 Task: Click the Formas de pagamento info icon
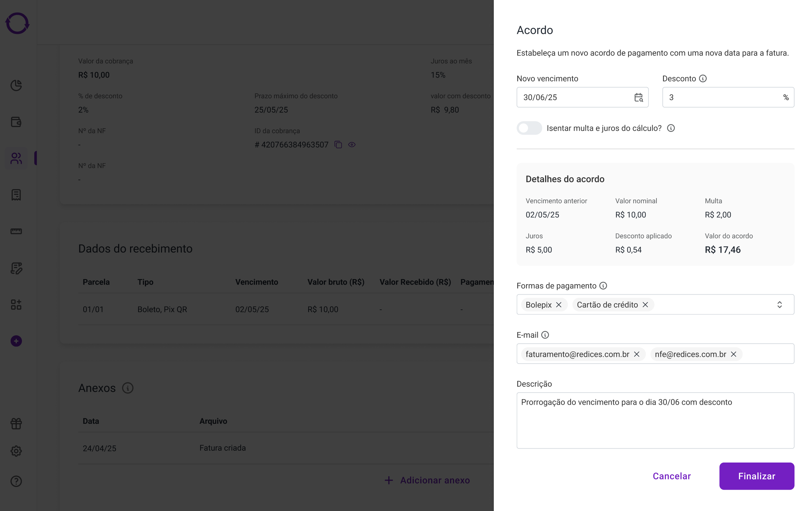603,286
